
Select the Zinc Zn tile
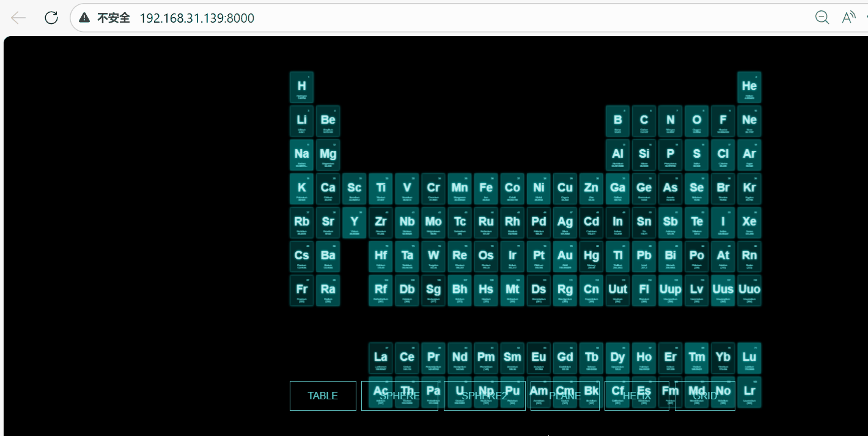[592, 189]
